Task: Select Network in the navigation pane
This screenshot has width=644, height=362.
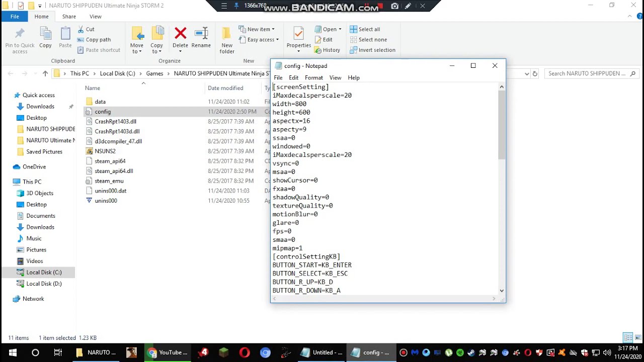Action: coord(33,299)
